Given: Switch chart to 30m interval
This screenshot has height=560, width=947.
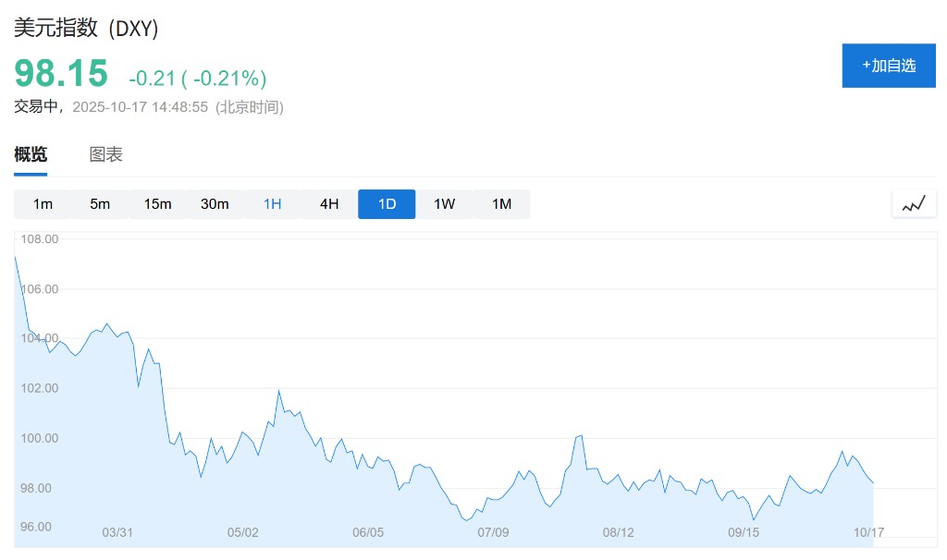Looking at the screenshot, I should pyautogui.click(x=215, y=204).
